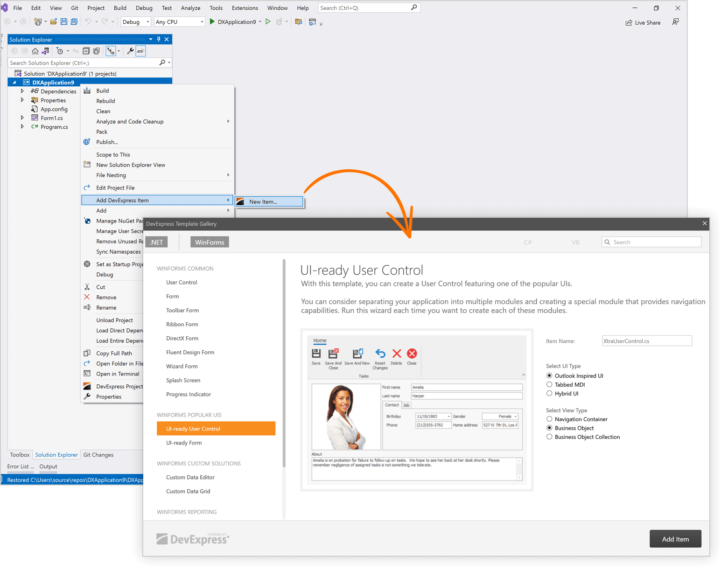The image size is (728, 569).
Task: Expand the Form1.cs node in Solution Explorer
Action: click(x=22, y=118)
